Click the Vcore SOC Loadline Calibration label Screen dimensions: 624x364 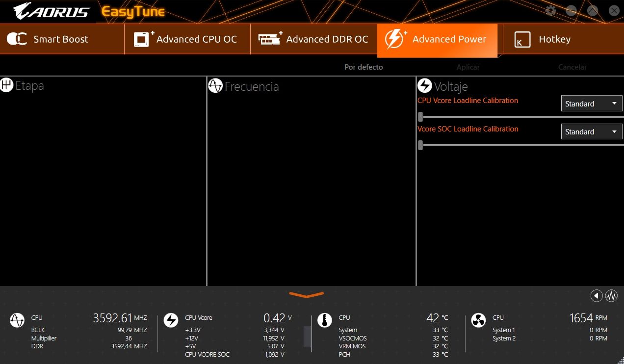pos(468,129)
